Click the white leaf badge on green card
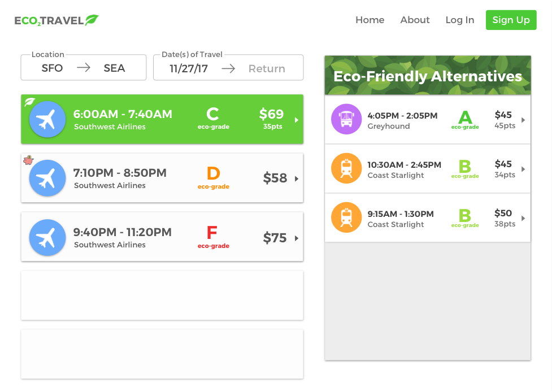This screenshot has height=392, width=552. click(x=29, y=102)
